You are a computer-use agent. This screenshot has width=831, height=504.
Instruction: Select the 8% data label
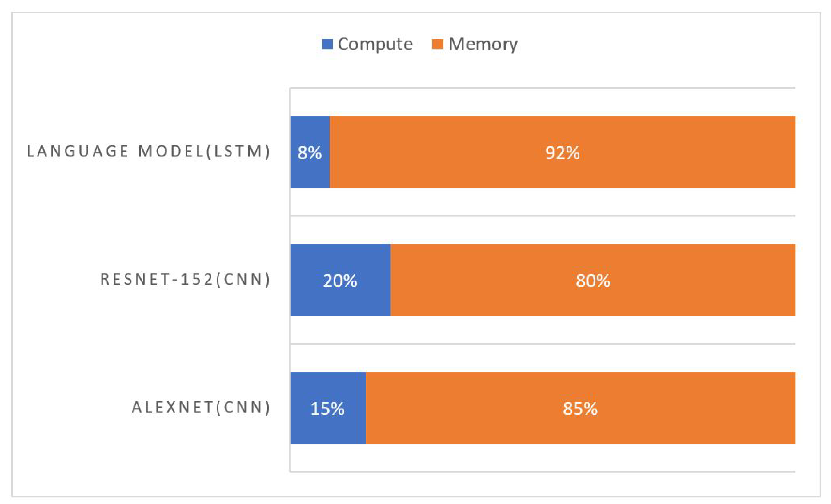tap(309, 153)
